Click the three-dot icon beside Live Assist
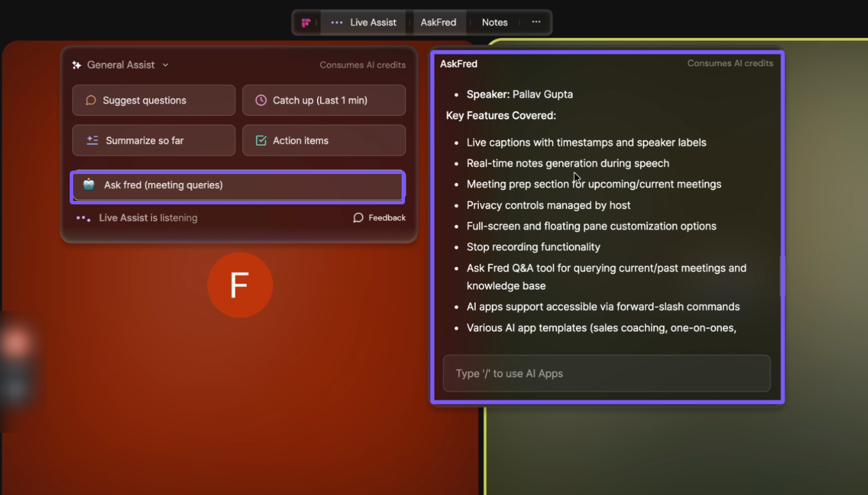This screenshot has height=495, width=868. click(337, 23)
